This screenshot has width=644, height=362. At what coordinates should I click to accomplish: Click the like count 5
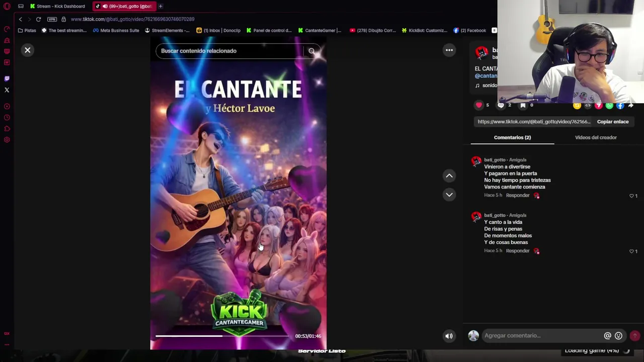pyautogui.click(x=487, y=105)
